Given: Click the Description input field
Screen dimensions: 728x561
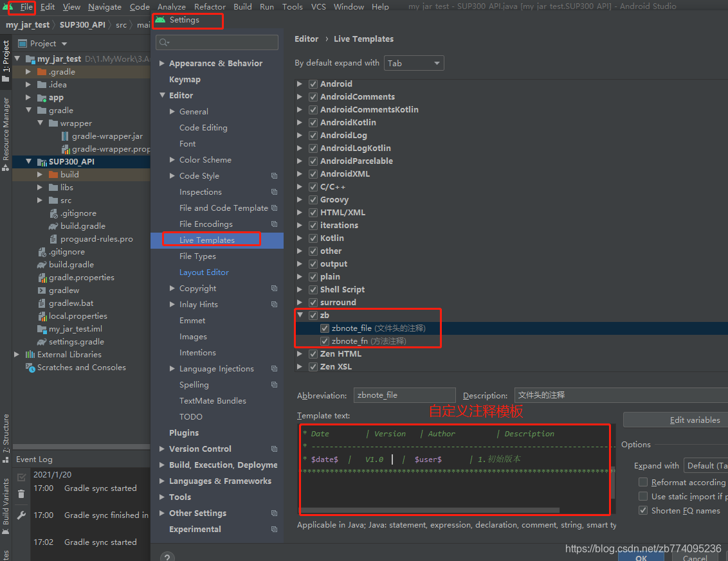Looking at the screenshot, I should [x=621, y=395].
